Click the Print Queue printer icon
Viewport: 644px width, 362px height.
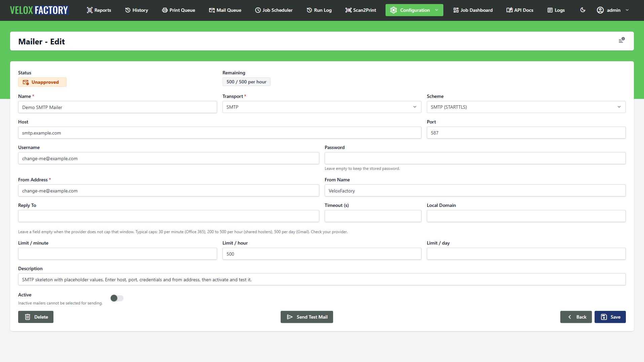coord(165,10)
